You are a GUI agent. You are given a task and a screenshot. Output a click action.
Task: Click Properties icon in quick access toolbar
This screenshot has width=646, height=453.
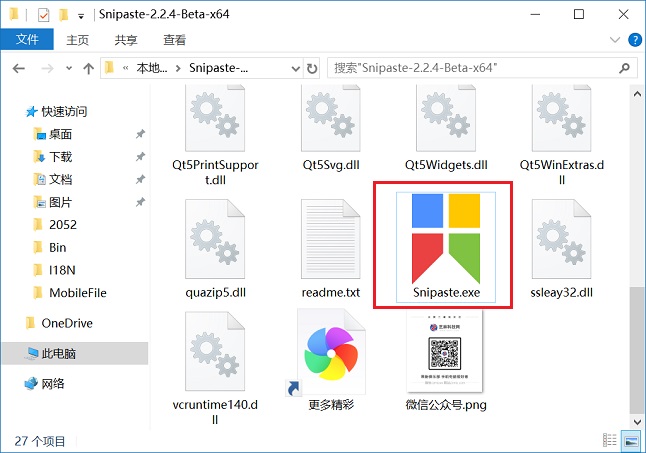tap(43, 15)
